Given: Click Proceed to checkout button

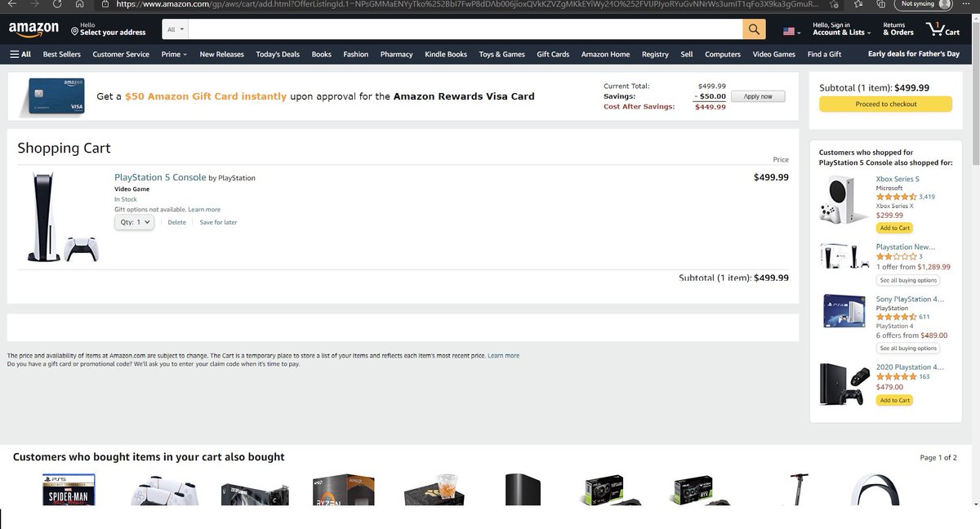Looking at the screenshot, I should (886, 104).
